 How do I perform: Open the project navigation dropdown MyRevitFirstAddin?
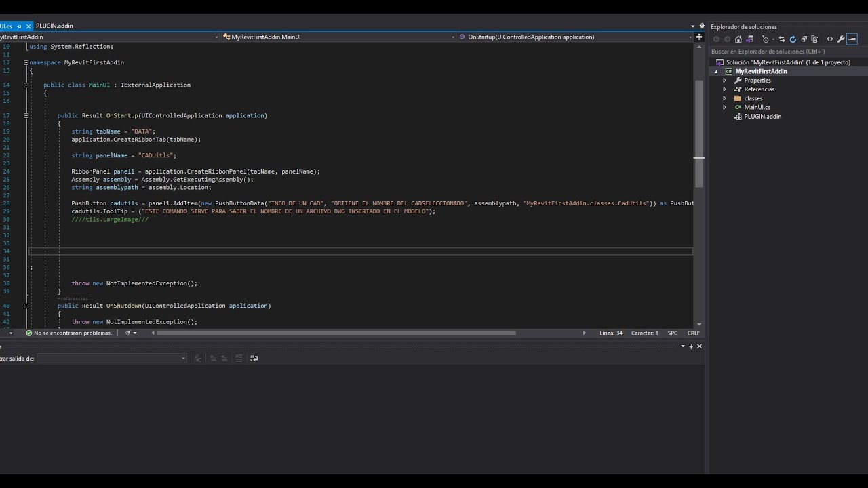[x=108, y=37]
